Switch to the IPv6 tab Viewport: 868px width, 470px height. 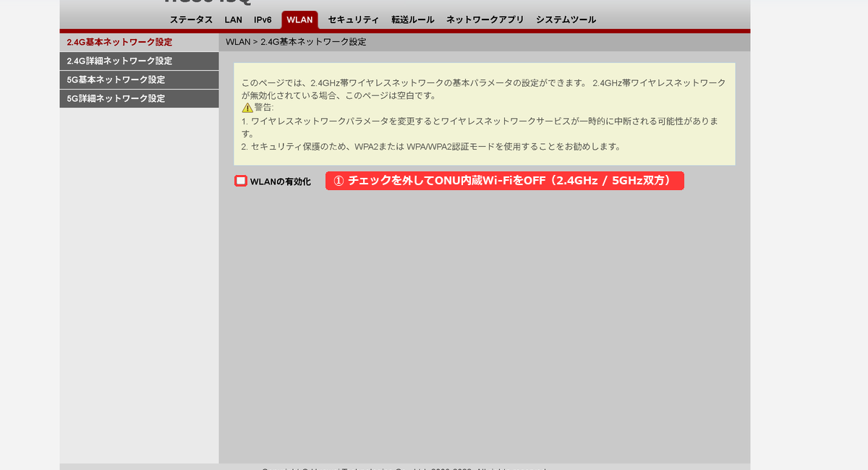tap(263, 20)
